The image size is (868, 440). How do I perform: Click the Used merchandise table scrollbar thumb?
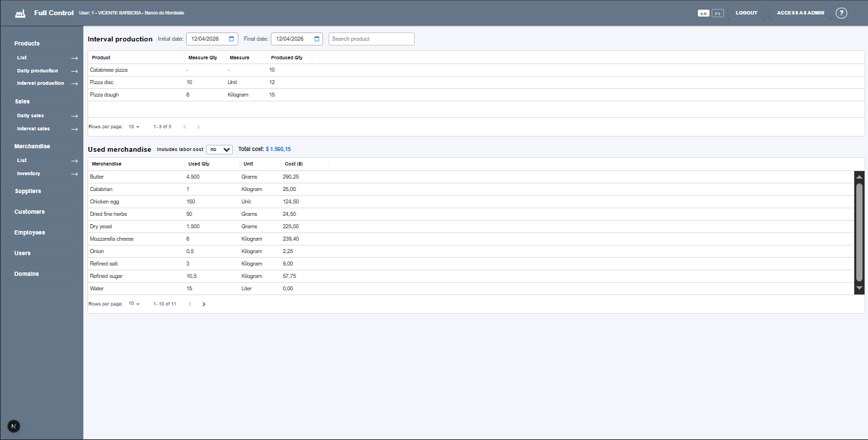pyautogui.click(x=859, y=231)
